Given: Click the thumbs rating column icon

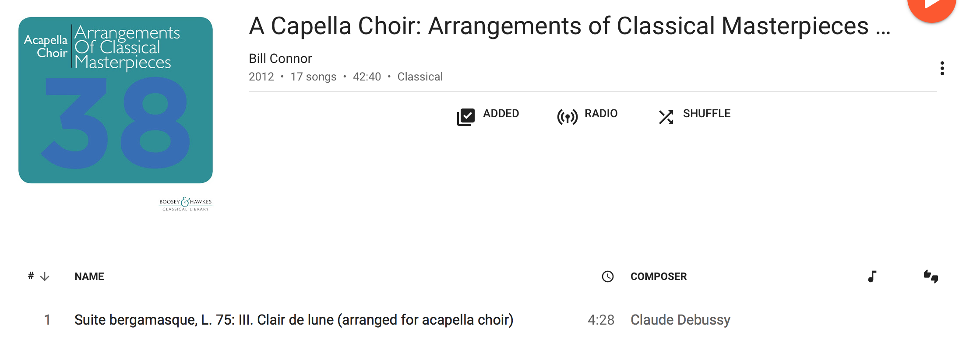Looking at the screenshot, I should coord(931,276).
